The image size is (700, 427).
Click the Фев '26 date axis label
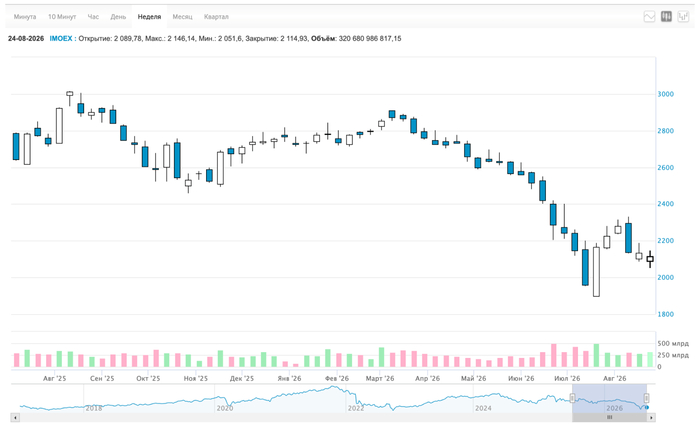pyautogui.click(x=337, y=378)
